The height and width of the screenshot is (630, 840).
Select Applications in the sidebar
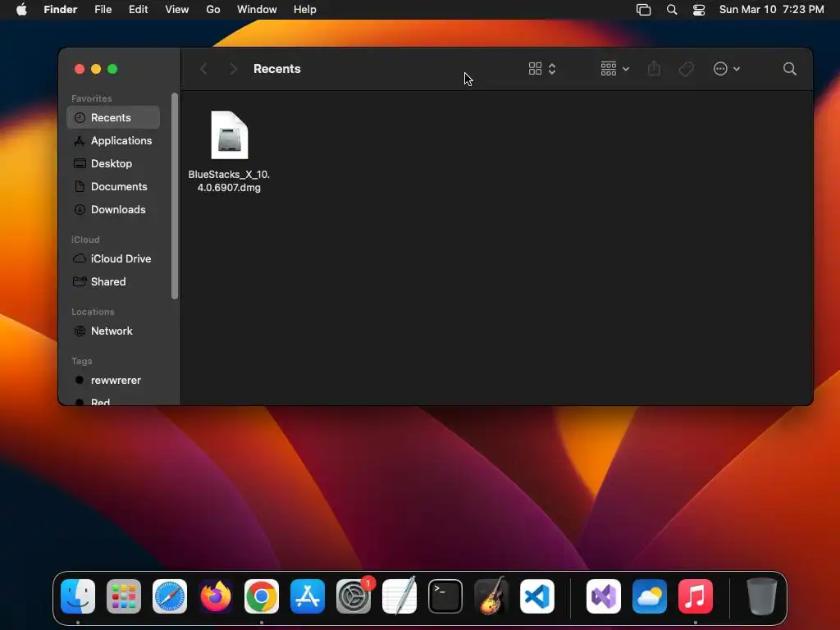[113, 140]
